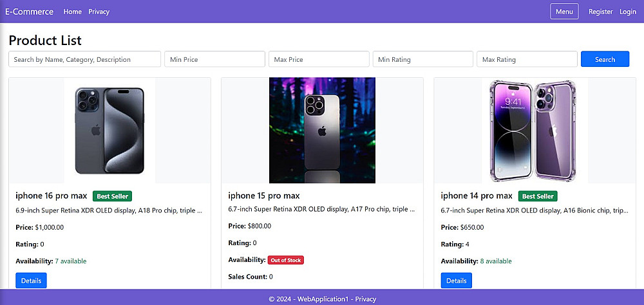
Task: Click the E-Commerce brand logo
Action: [29, 12]
